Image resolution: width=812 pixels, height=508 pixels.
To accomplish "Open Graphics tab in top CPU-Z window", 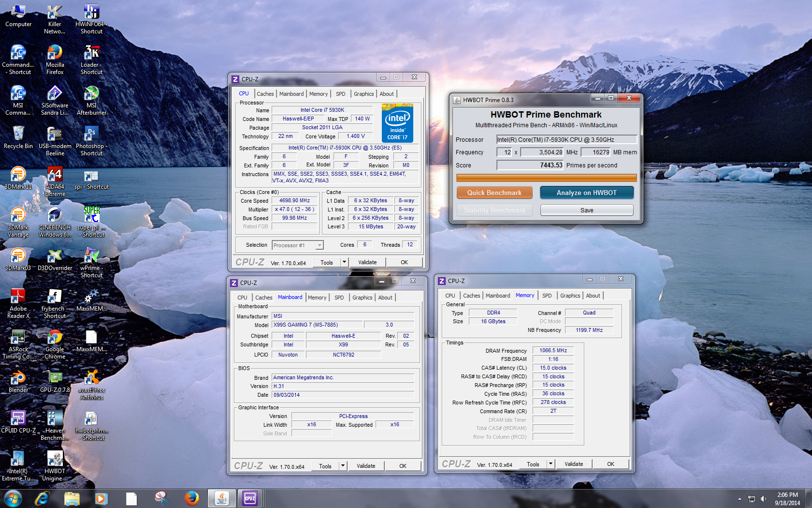I will click(x=363, y=94).
